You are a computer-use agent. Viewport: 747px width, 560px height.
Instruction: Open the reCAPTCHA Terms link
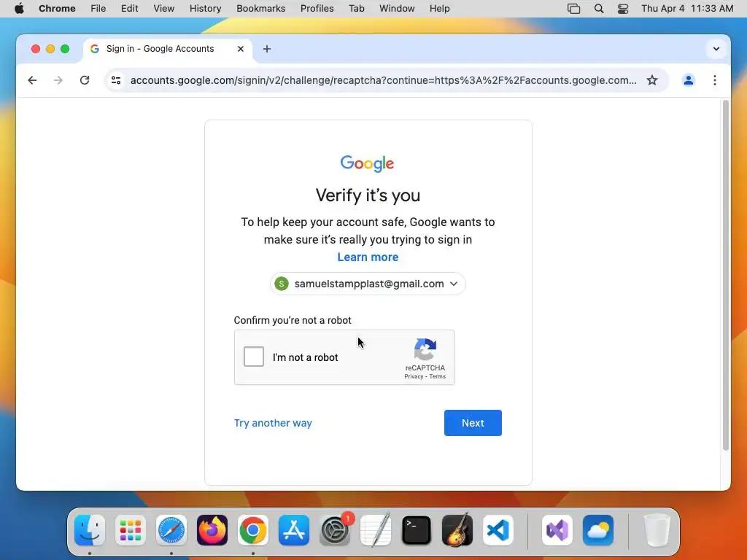438,377
